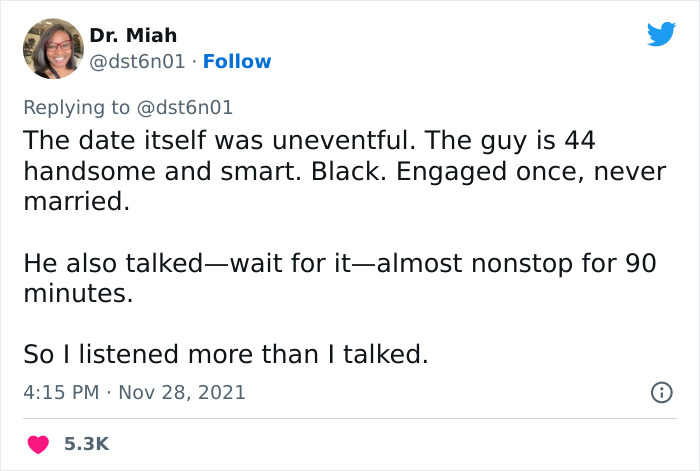700x471 pixels.
Task: Click the word "married." in the tweet
Action: point(76,203)
